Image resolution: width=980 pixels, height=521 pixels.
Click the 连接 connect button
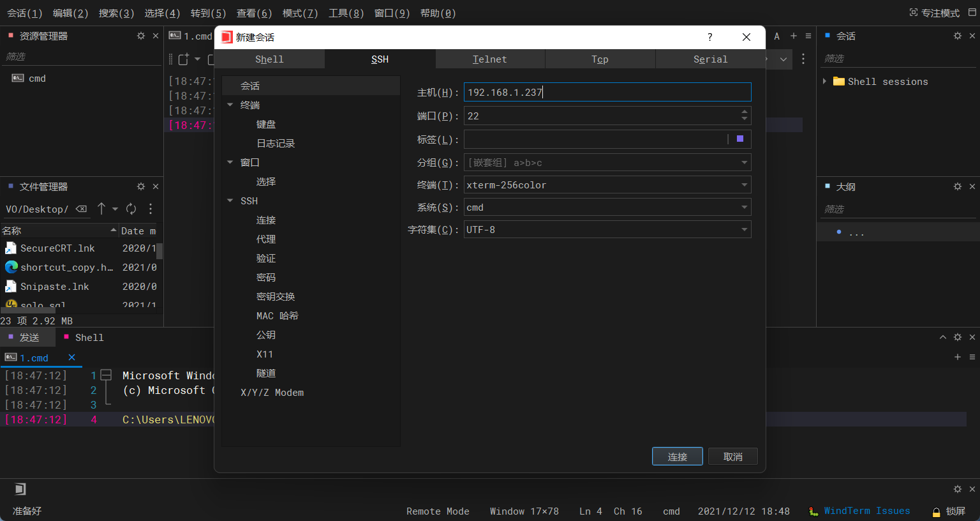pos(678,457)
